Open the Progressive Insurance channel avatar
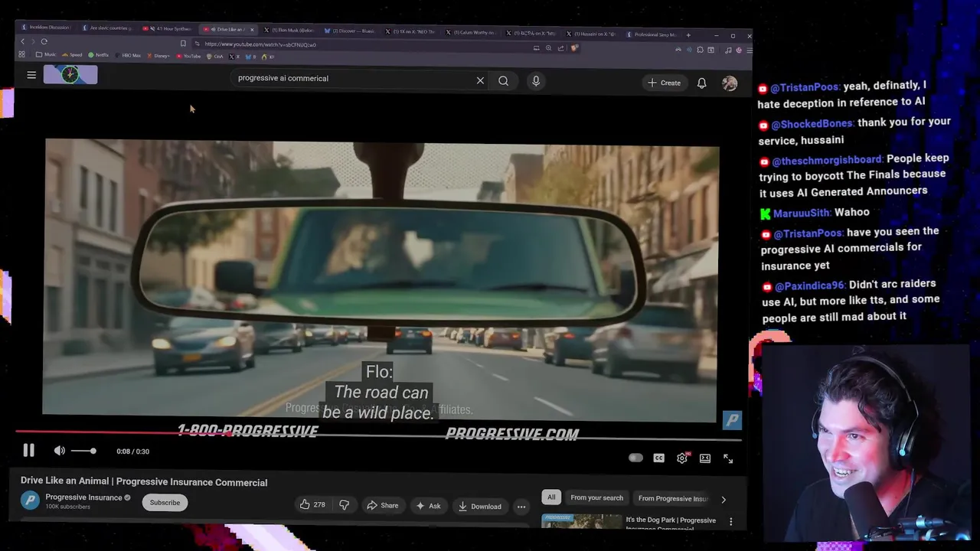This screenshot has width=980, height=551. [30, 500]
